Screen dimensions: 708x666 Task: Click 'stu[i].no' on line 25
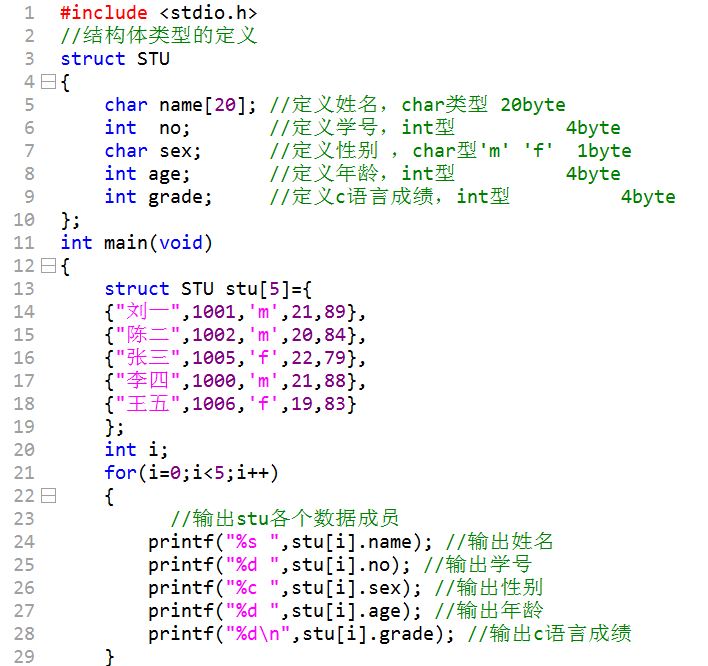(340, 565)
